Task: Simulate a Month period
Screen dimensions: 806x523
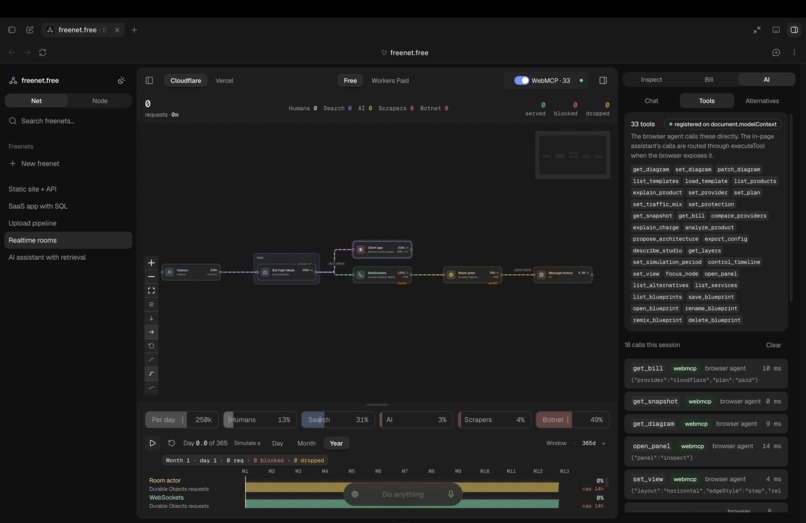Action: pyautogui.click(x=306, y=443)
